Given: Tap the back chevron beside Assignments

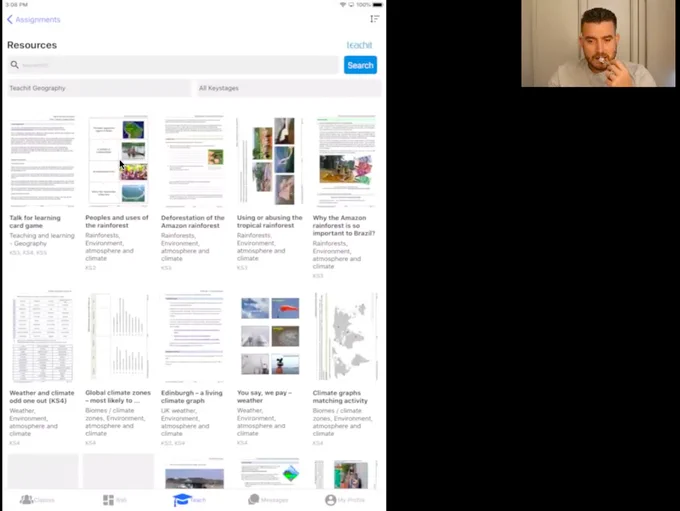Looking at the screenshot, I should [10, 20].
